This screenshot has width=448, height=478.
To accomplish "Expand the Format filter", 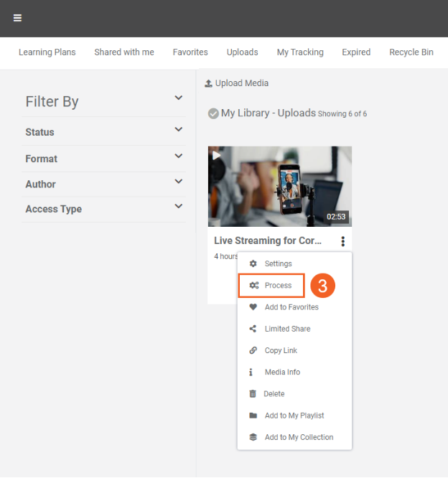I will coord(178,156).
